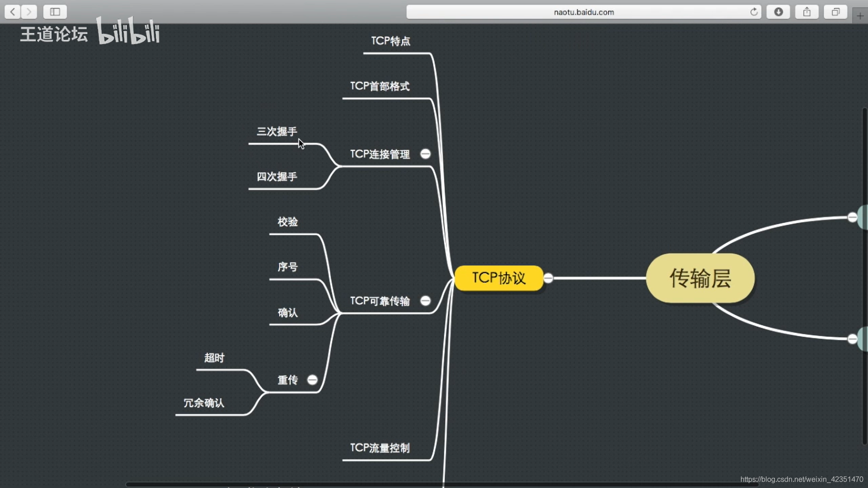Select the TCP连接管理 node
Screen dimensions: 868x488
point(380,154)
